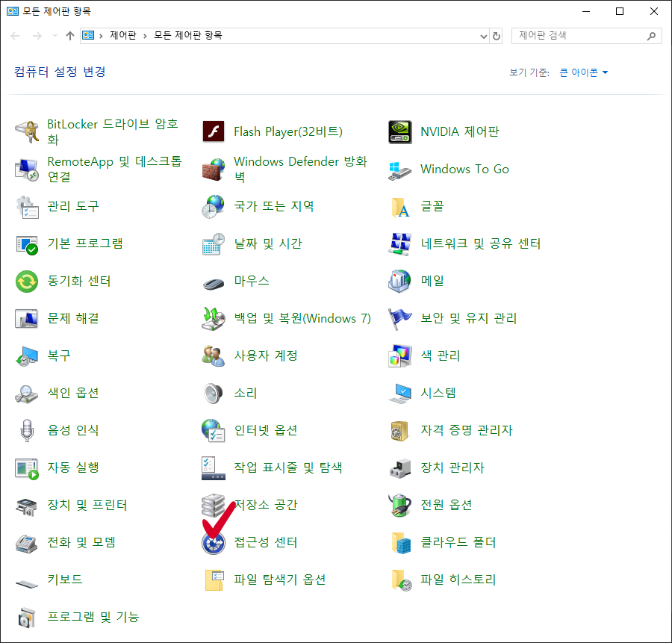672x643 pixels.
Task: Click the title bar control panel icon
Action: 13,11
